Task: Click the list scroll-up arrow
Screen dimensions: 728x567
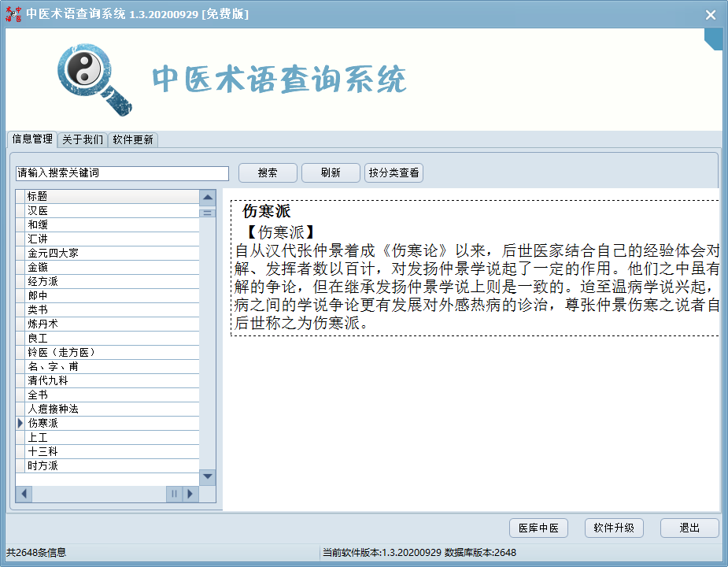Action: [x=208, y=198]
